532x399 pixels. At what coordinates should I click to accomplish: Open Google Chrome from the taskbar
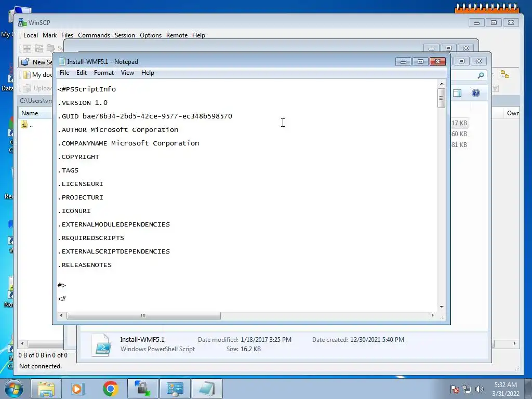tap(110, 389)
